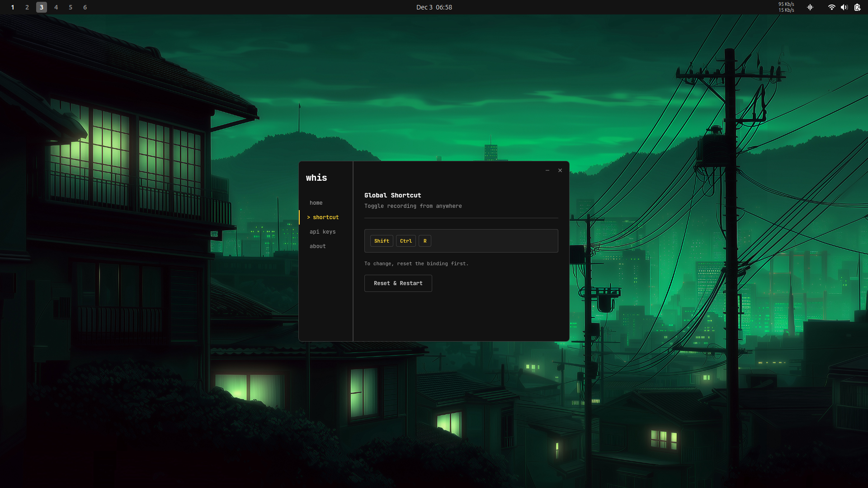Screen dimensions: 868x488
Task: Click inside the shortcut binding field
Action: pos(493,241)
